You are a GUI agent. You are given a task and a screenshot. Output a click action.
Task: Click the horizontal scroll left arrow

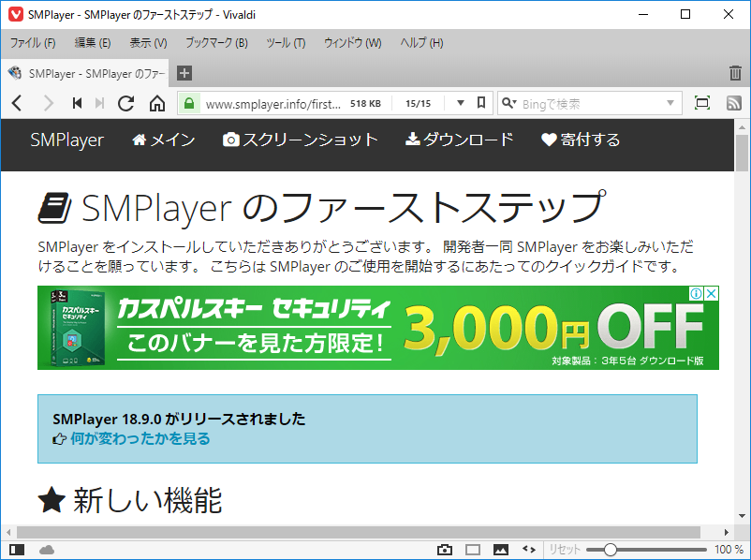(8, 532)
